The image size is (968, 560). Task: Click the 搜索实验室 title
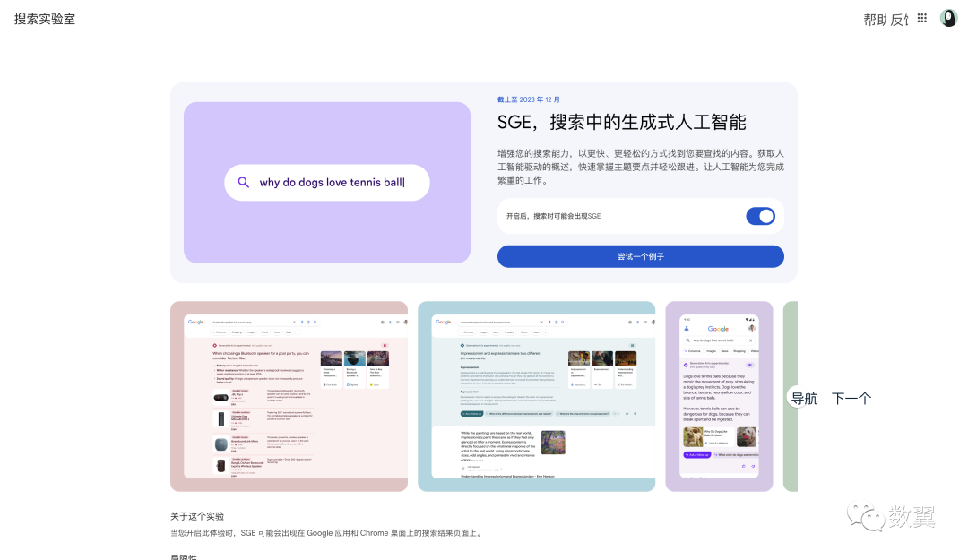45,19
